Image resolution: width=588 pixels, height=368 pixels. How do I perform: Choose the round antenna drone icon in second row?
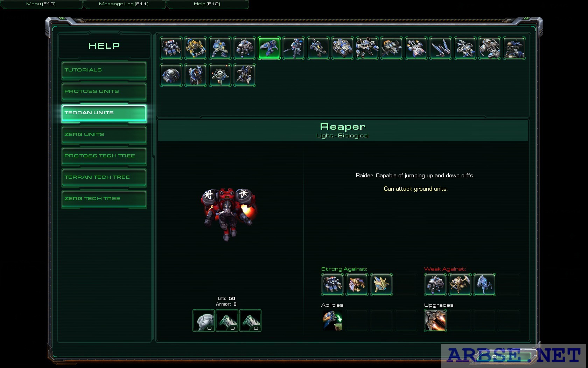[x=220, y=75]
